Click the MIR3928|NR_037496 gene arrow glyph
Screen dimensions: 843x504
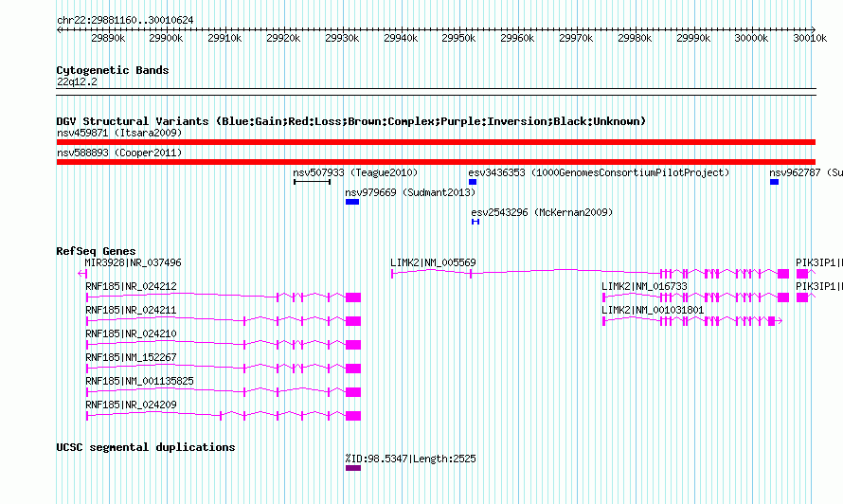(x=82, y=274)
